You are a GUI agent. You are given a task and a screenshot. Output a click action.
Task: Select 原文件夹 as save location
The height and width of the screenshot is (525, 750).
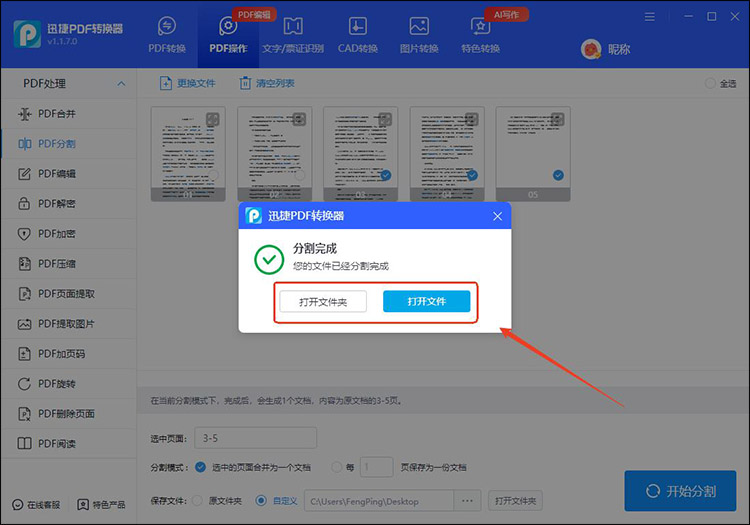(x=197, y=501)
